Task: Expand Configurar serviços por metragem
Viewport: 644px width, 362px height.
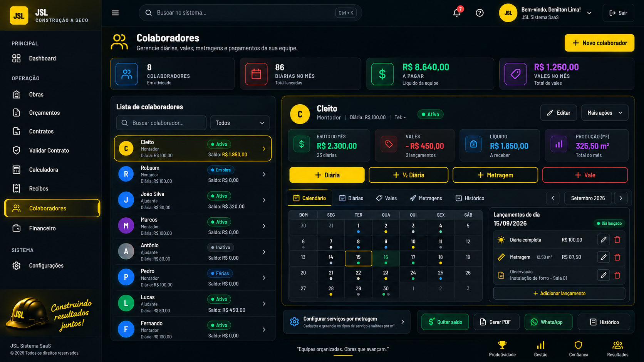Action: click(x=346, y=322)
